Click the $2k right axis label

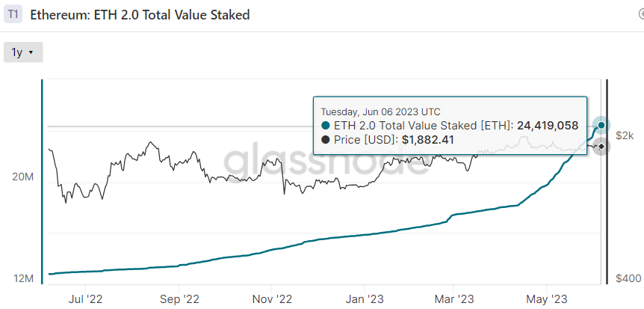click(x=625, y=135)
